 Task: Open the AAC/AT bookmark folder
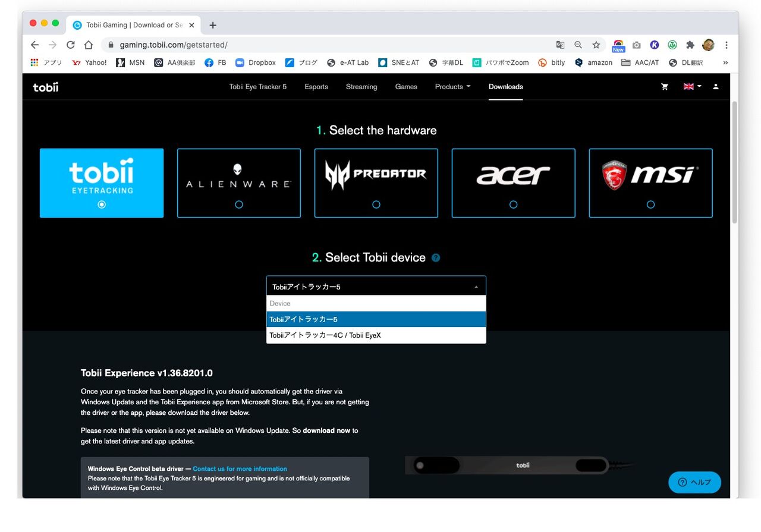pyautogui.click(x=640, y=62)
